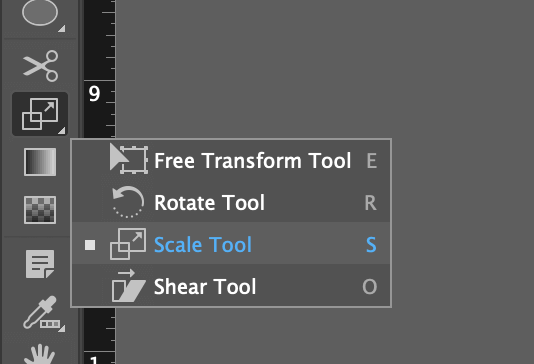The image size is (534, 364).
Task: Choose Free Transform Tool from flyout
Action: (231, 161)
